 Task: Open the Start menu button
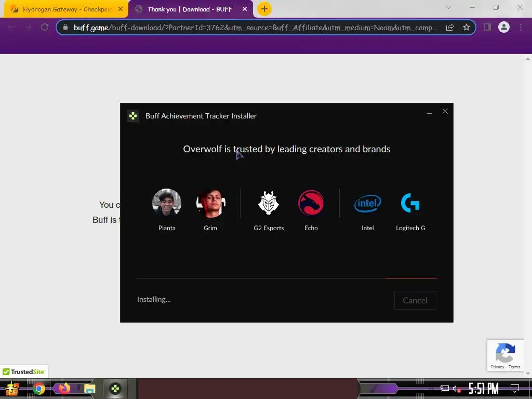[12, 389]
